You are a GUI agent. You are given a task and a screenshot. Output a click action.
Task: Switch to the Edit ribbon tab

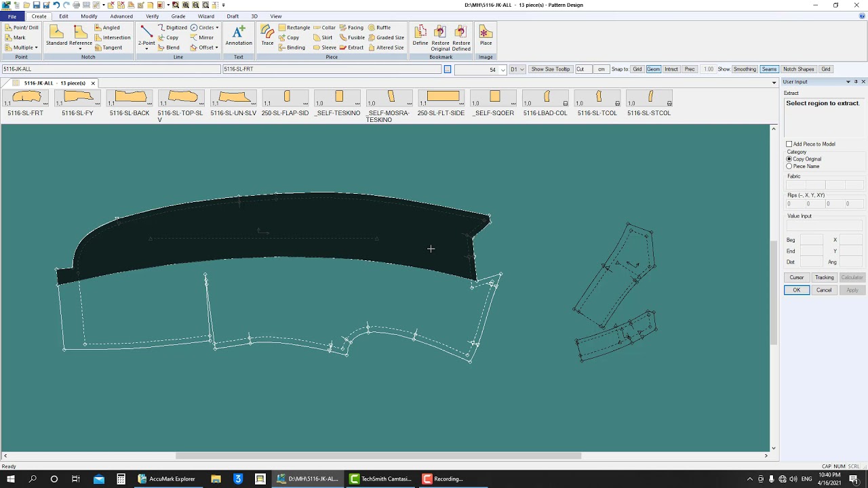(63, 16)
